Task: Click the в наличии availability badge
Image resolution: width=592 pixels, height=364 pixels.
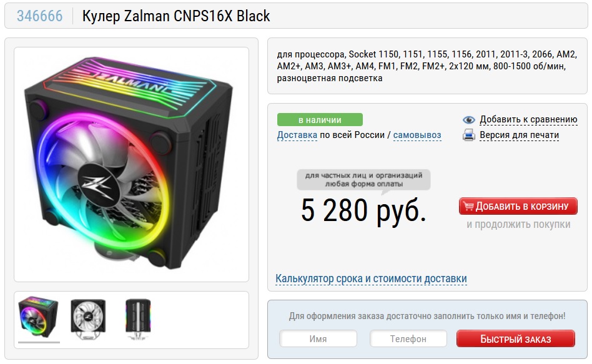Action: [x=320, y=120]
